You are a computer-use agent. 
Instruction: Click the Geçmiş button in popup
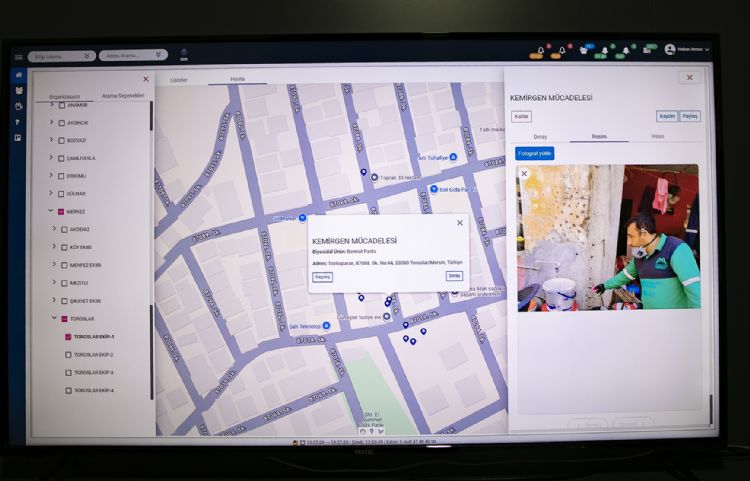(x=322, y=277)
